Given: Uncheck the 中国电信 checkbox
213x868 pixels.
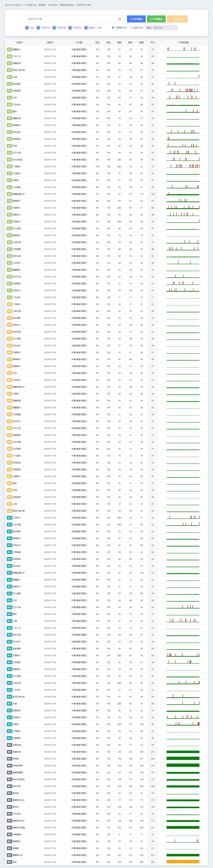Looking at the screenshot, I should (x=38, y=28).
